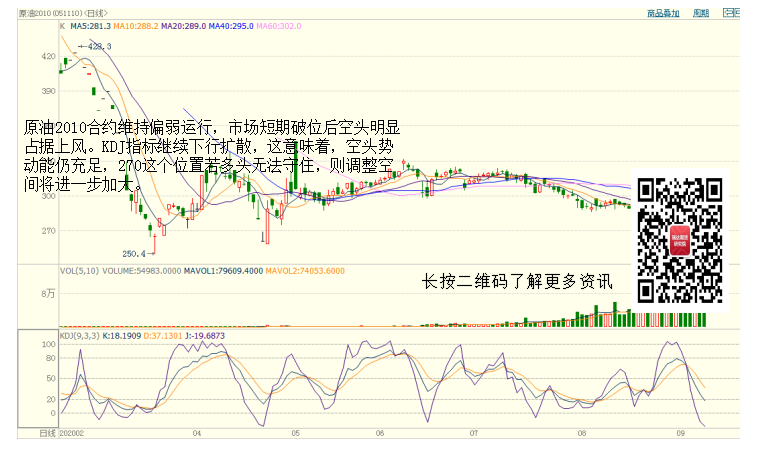Click the QR code image
The image size is (763, 449).
(x=680, y=240)
